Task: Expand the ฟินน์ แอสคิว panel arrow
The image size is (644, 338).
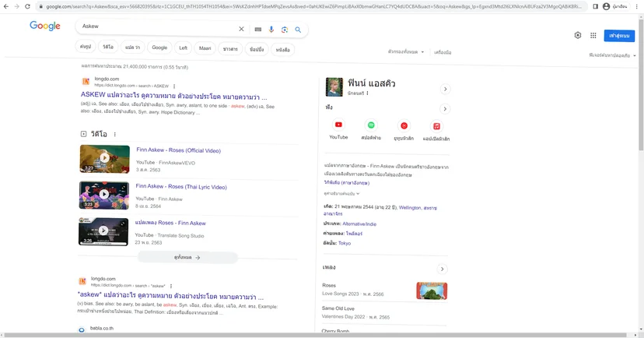Action: tap(445, 90)
